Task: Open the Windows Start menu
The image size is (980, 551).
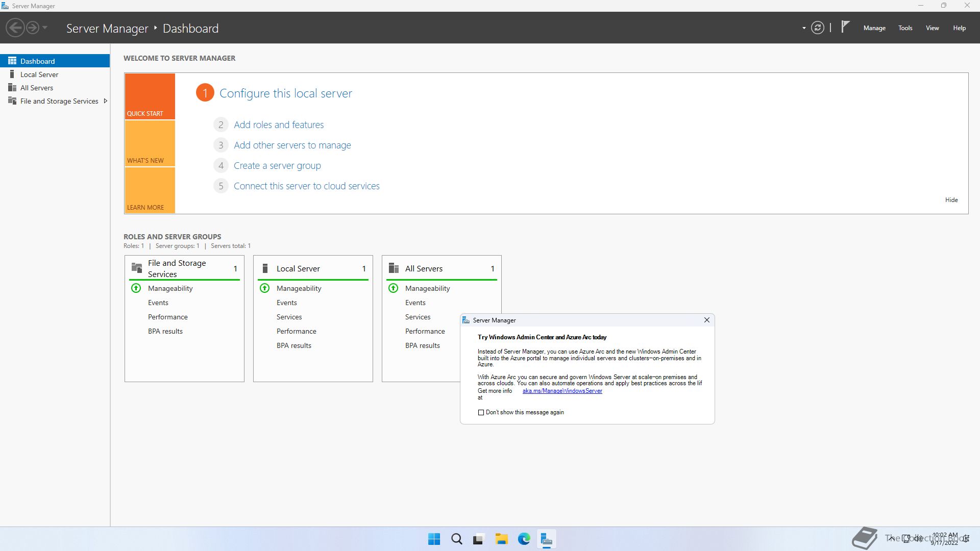Action: (434, 539)
